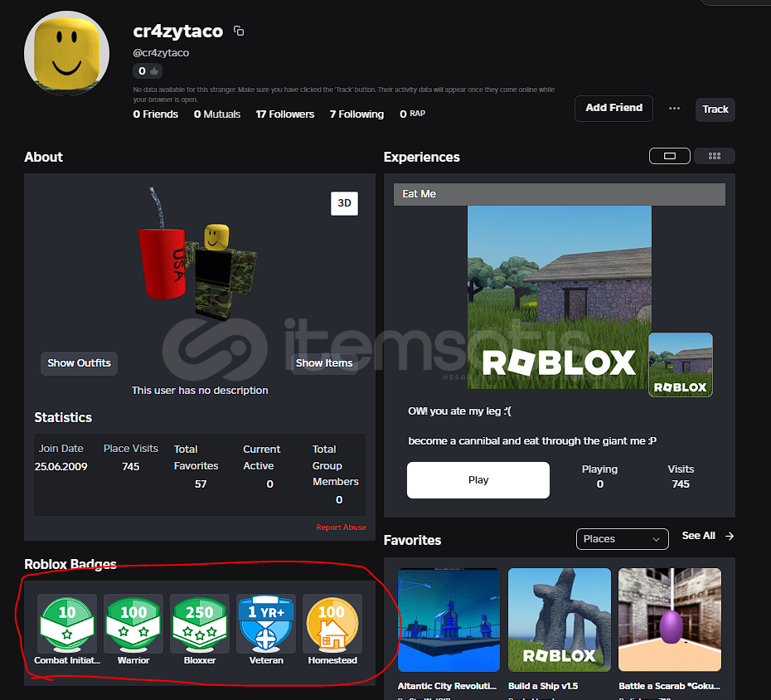
Task: Click the 0 thumbs-up rating badge
Action: point(148,70)
